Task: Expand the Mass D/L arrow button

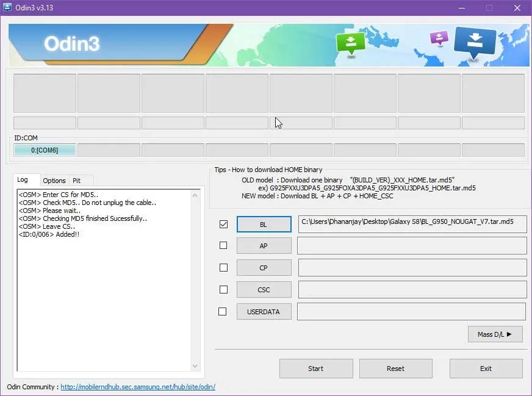Action: click(495, 334)
